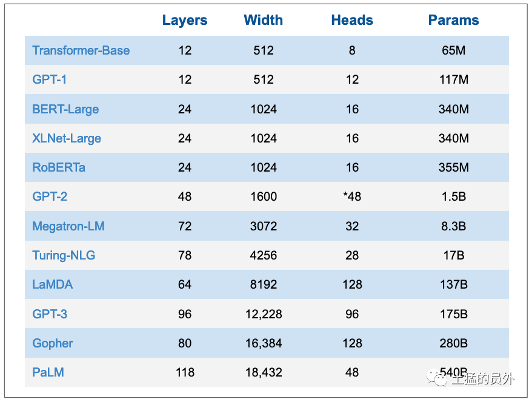The height and width of the screenshot is (402, 532).
Task: Click the 64 layers value for LaMDA
Action: 185,284
